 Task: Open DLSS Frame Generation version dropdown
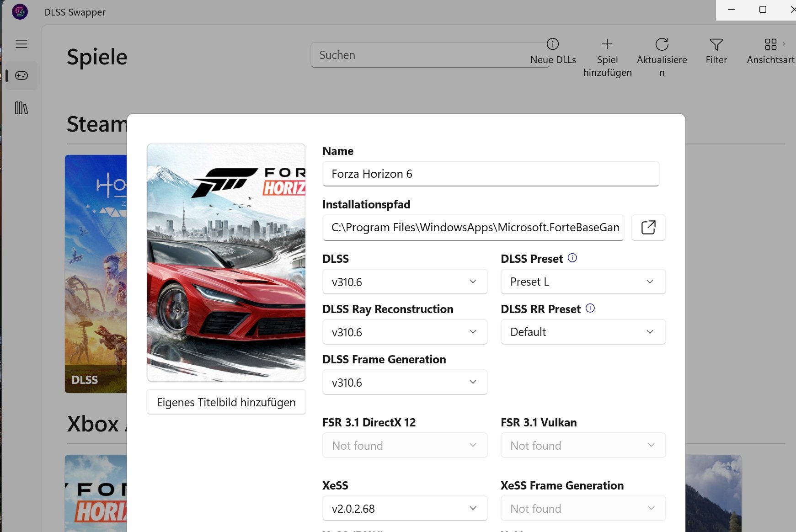405,382
